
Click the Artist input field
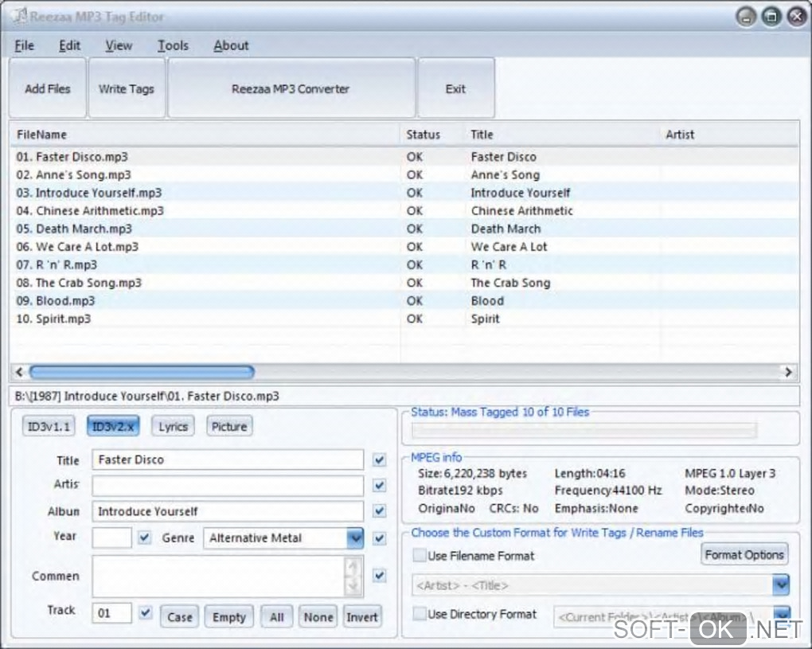[x=228, y=486]
